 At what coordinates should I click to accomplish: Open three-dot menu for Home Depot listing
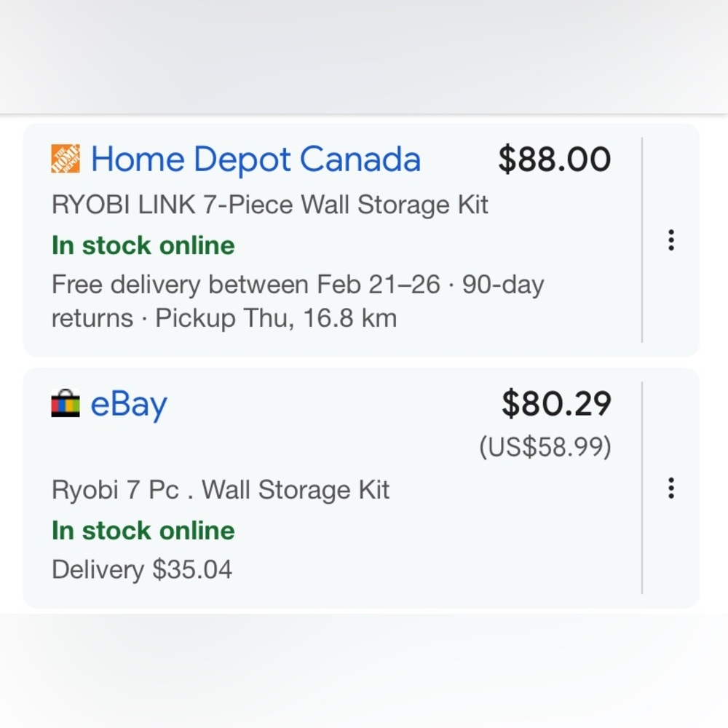(671, 240)
